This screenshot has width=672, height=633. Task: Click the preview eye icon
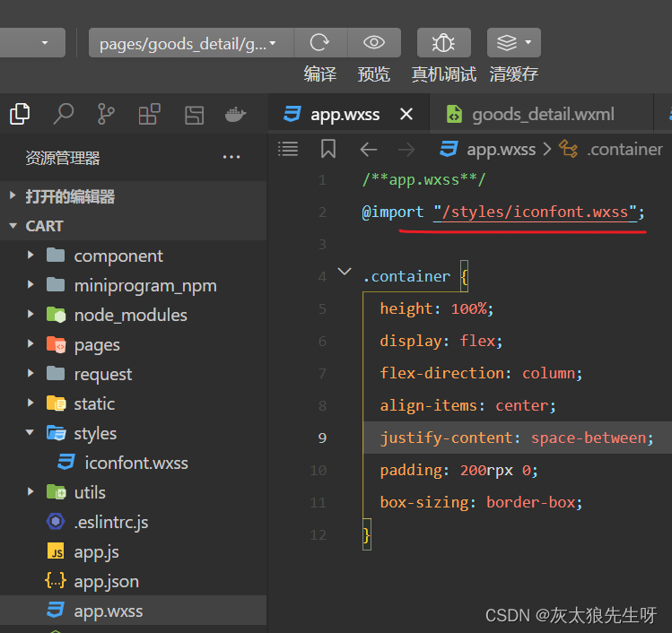374,42
